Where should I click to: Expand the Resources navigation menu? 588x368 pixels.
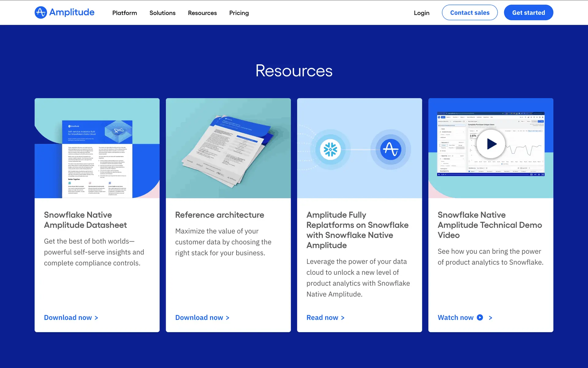coord(202,13)
